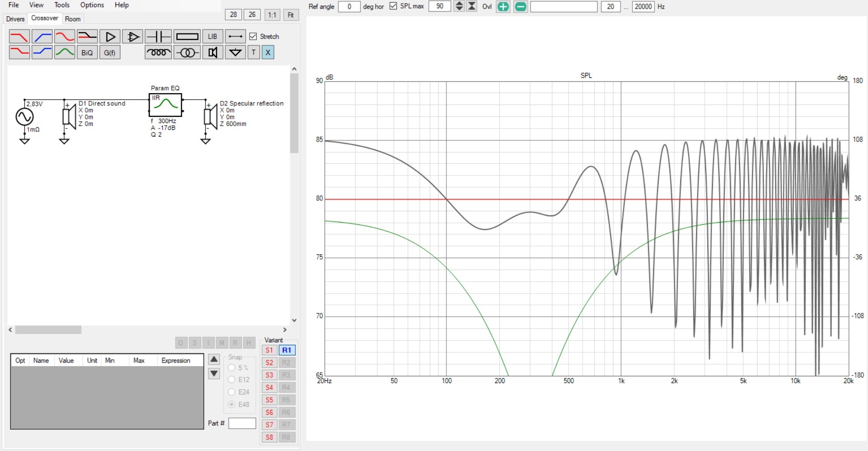Click the Fit zoom button
This screenshot has height=451, width=868.
291,14
